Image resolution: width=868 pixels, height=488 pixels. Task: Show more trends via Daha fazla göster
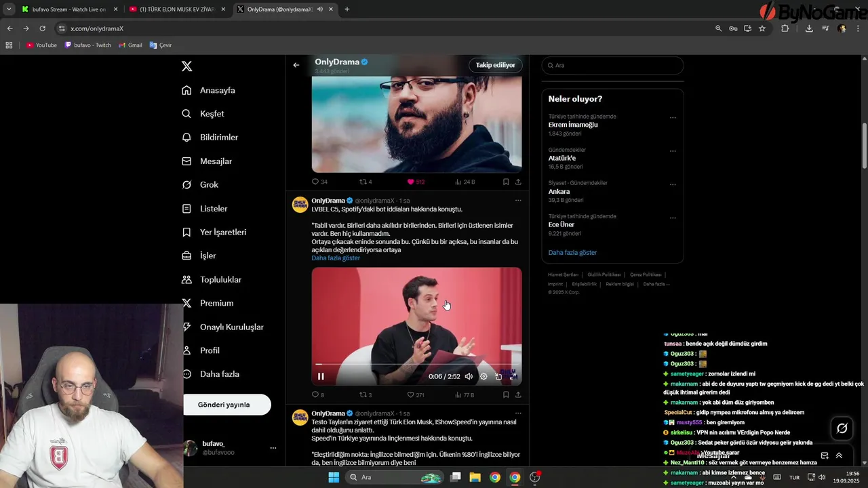pyautogui.click(x=572, y=253)
